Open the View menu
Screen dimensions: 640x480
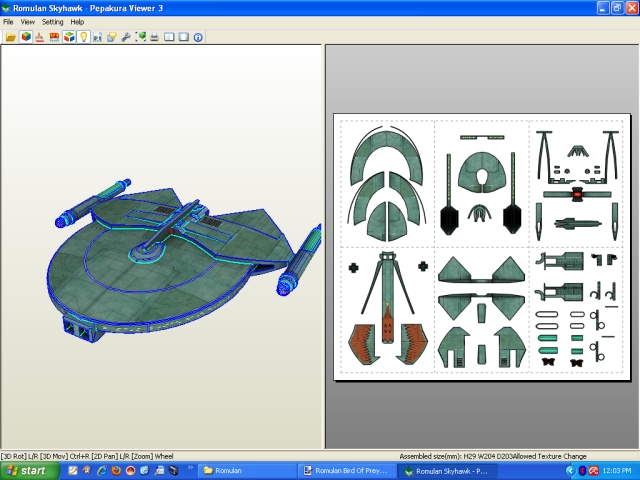coord(28,22)
